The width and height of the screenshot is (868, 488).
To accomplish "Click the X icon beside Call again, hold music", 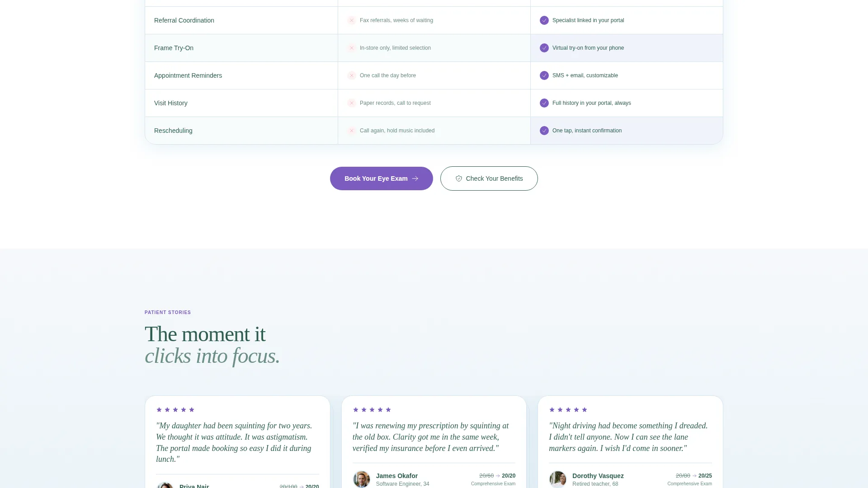I will click(352, 131).
